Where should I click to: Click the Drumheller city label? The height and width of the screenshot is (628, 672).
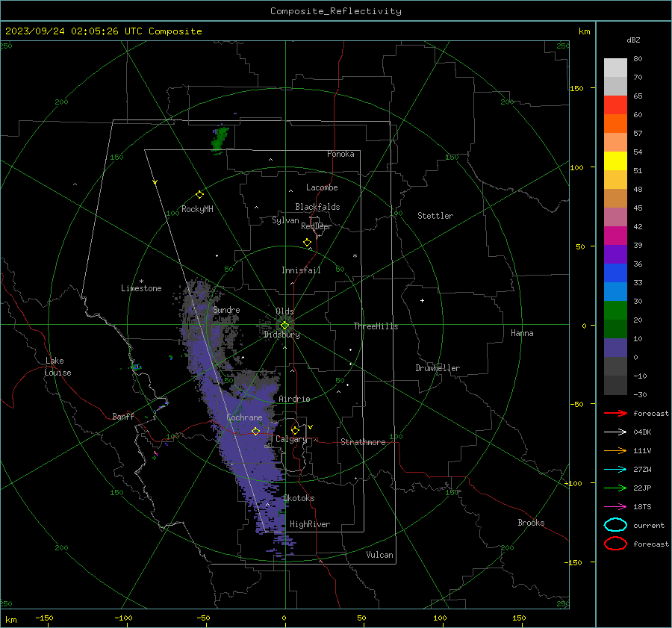tap(438, 368)
